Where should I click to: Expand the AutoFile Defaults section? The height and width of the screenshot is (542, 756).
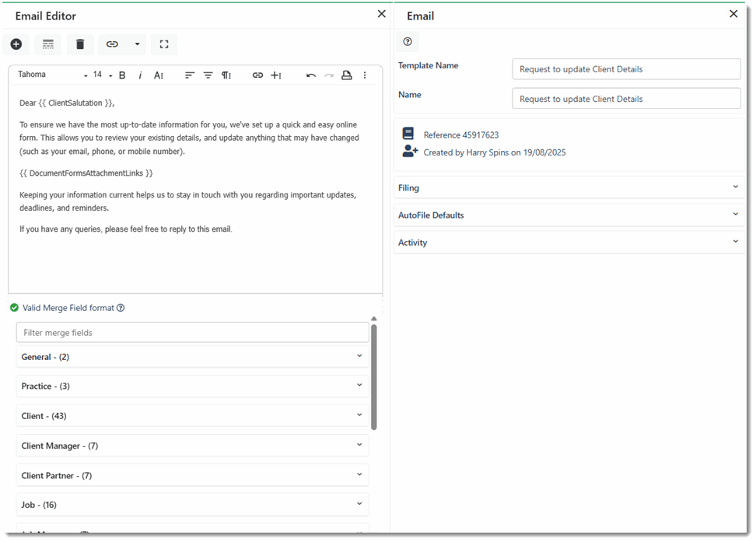569,215
